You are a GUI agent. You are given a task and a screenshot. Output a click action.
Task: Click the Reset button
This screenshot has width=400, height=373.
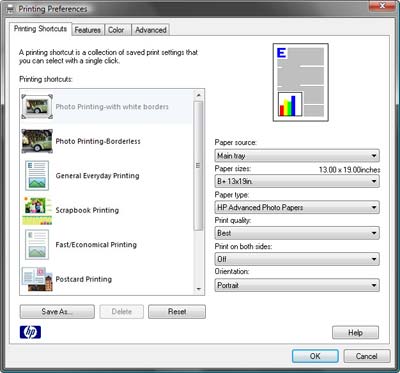coord(177,312)
